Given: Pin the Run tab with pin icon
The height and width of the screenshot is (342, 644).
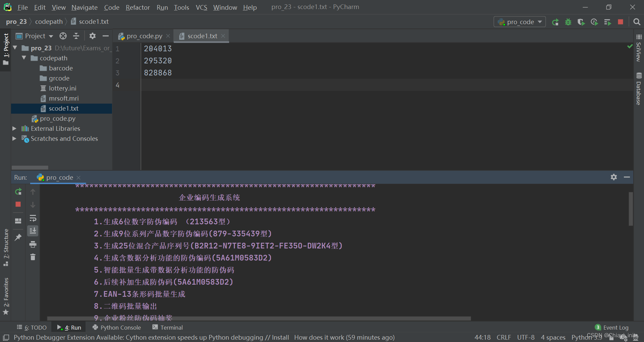Looking at the screenshot, I should pyautogui.click(x=18, y=237).
